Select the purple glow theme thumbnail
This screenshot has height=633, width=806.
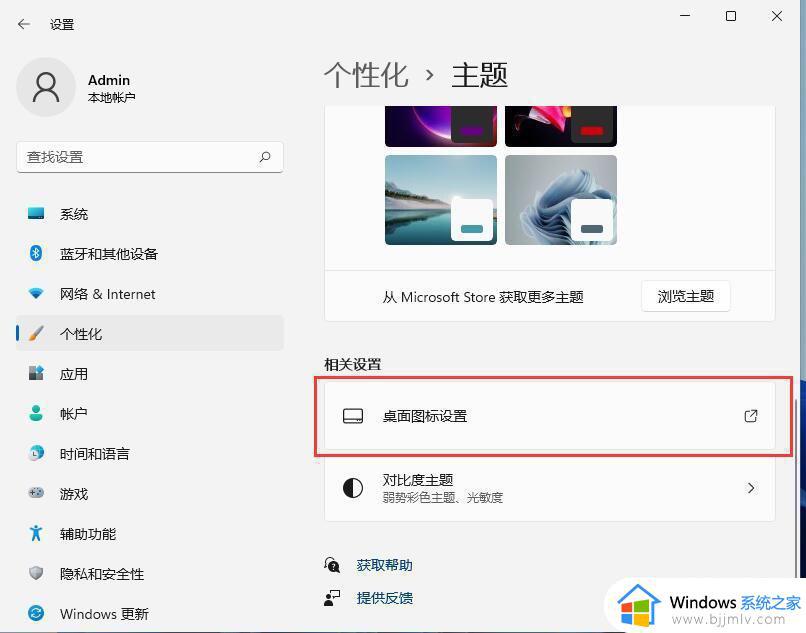(441, 126)
